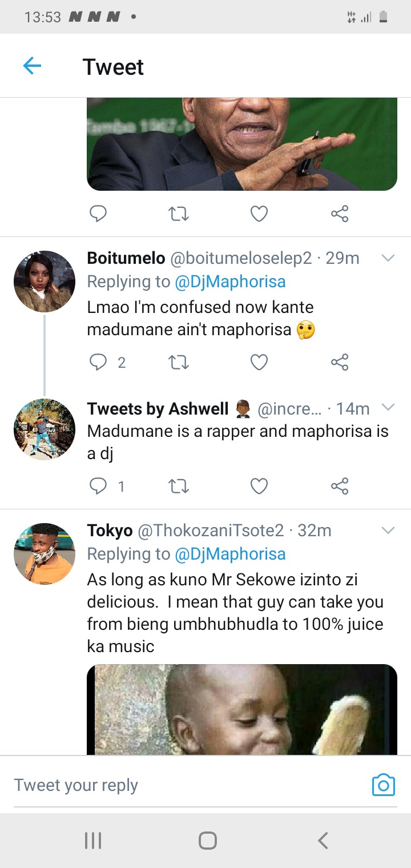Expand options chevron on Boitumelo's tweet
The image size is (411, 868).
(388, 258)
